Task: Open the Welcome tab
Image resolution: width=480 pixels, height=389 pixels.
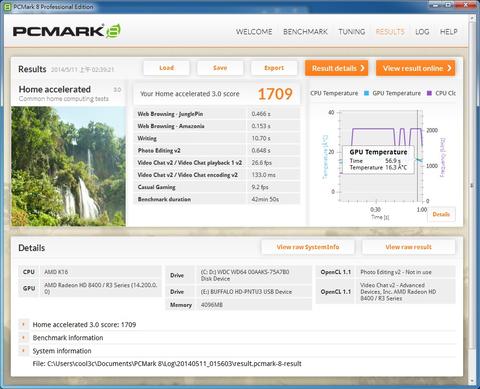Action: click(254, 32)
